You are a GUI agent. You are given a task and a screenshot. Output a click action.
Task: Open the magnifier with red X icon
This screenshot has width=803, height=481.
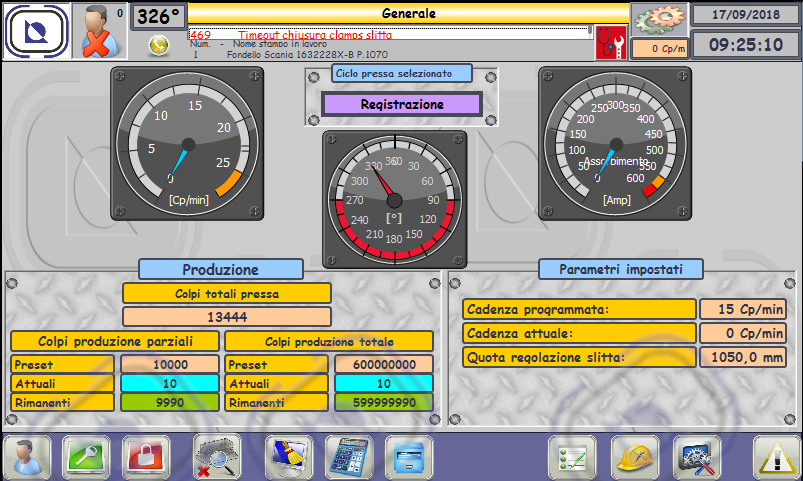pos(217,458)
